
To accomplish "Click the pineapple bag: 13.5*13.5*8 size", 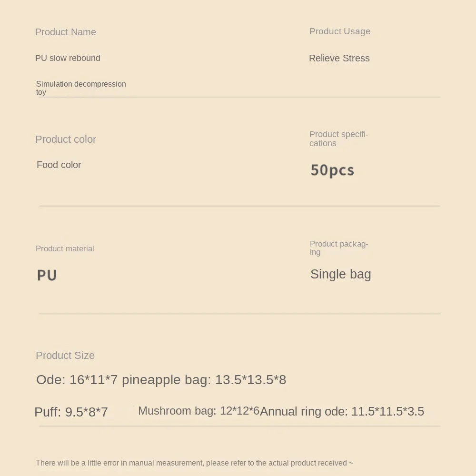I will [204, 380].
